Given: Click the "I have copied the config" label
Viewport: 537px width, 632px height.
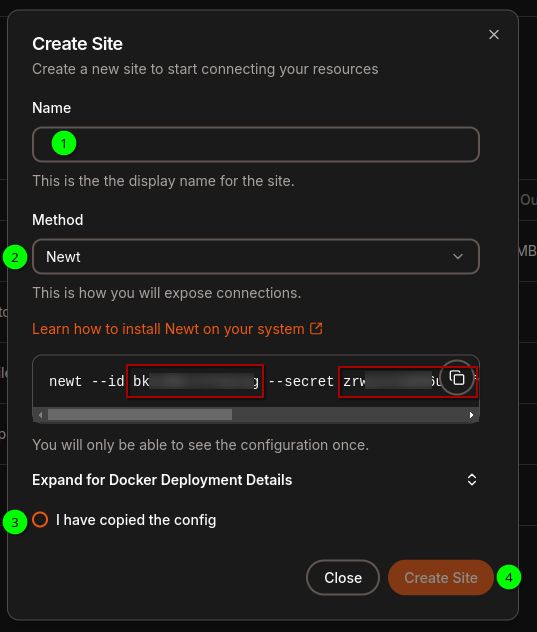Looking at the screenshot, I should click(x=136, y=520).
